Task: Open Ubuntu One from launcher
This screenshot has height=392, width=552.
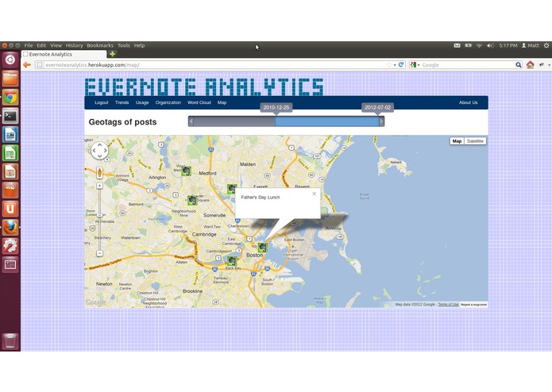Action: [x=10, y=209]
